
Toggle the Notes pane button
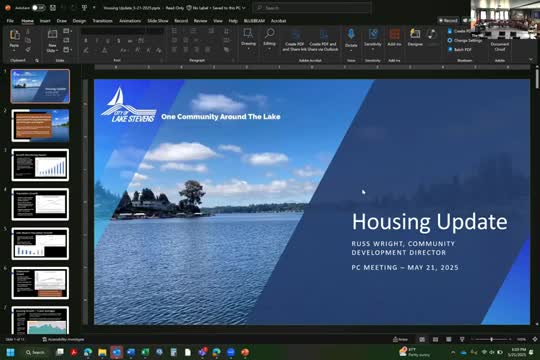(x=401, y=340)
